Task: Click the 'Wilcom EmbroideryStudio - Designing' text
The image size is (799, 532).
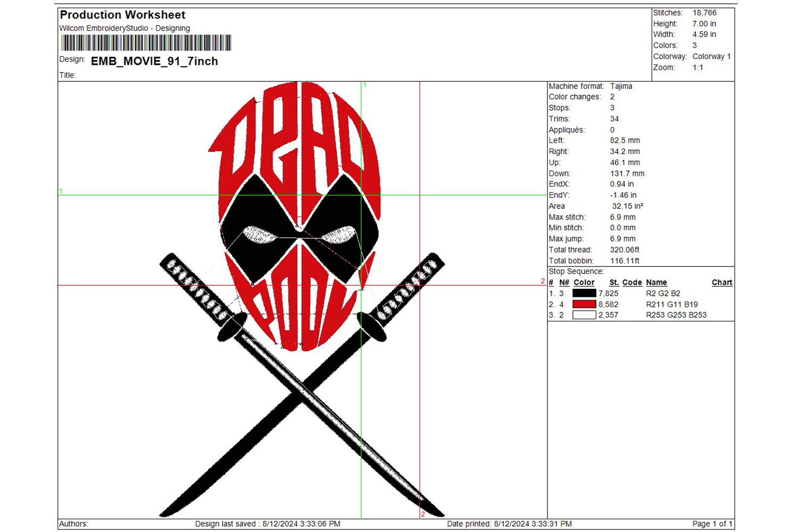Action: pos(124,28)
